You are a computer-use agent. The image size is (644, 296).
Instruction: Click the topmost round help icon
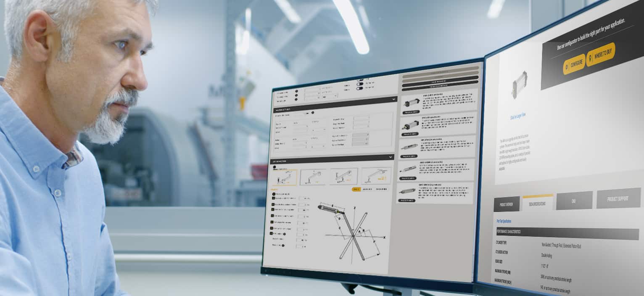(x=297, y=91)
